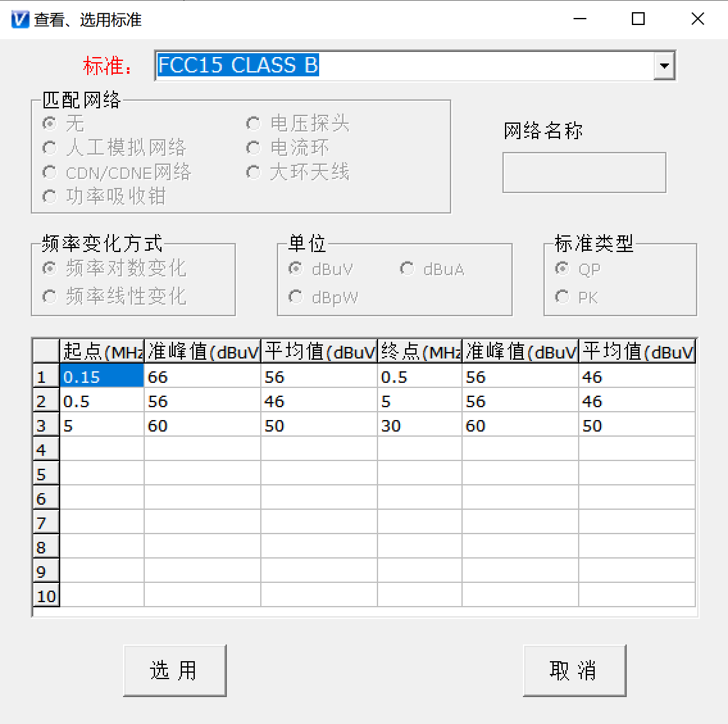Close the 查看、选用标准 dialog
This screenshot has height=724, width=728.
pyautogui.click(x=697, y=19)
